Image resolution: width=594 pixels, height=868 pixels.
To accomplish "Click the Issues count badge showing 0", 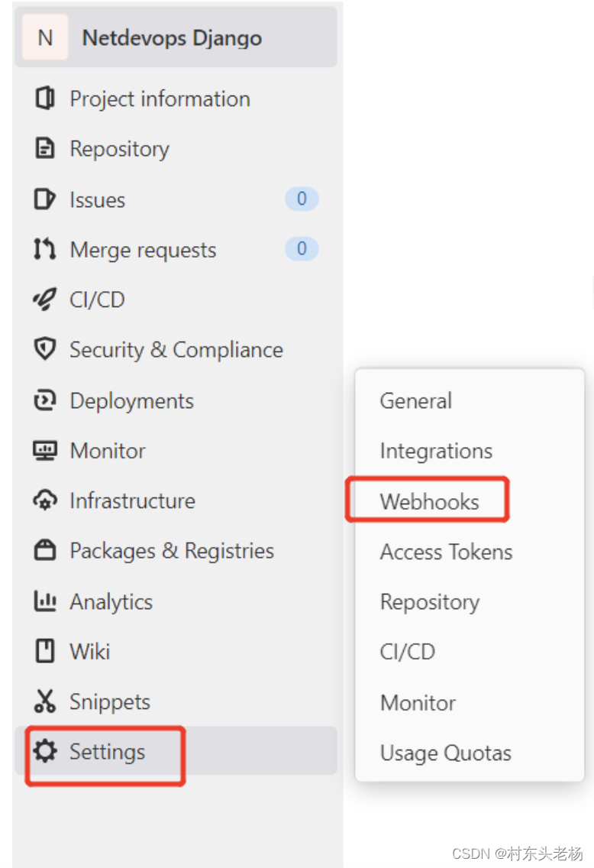I will pos(301,199).
